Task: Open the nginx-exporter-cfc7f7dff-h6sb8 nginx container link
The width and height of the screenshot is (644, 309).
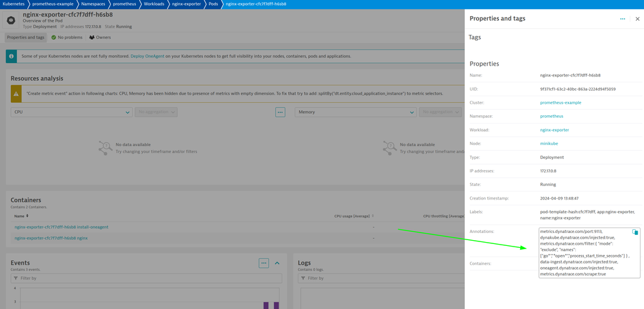Action: 51,238
